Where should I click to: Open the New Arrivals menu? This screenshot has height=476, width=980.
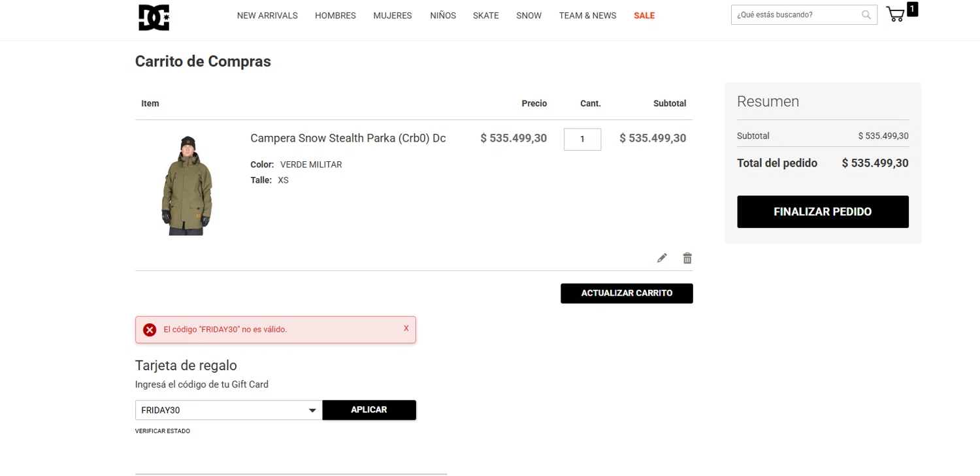(267, 16)
